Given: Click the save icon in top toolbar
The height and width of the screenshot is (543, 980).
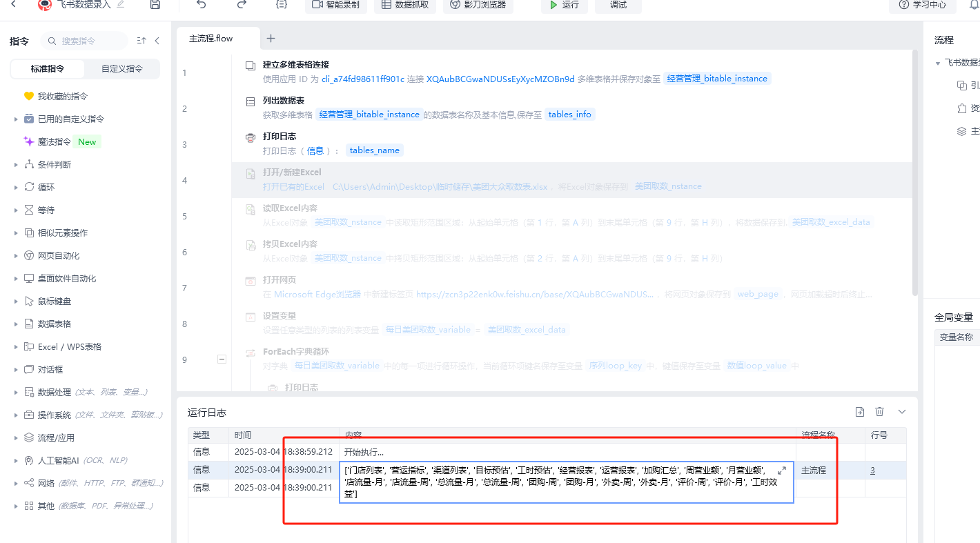Looking at the screenshot, I should (x=155, y=5).
